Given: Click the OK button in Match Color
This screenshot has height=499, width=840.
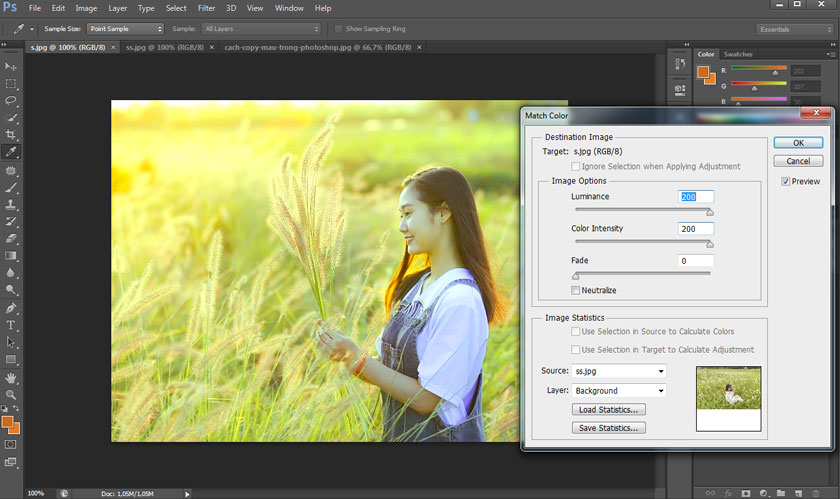Looking at the screenshot, I should click(798, 143).
